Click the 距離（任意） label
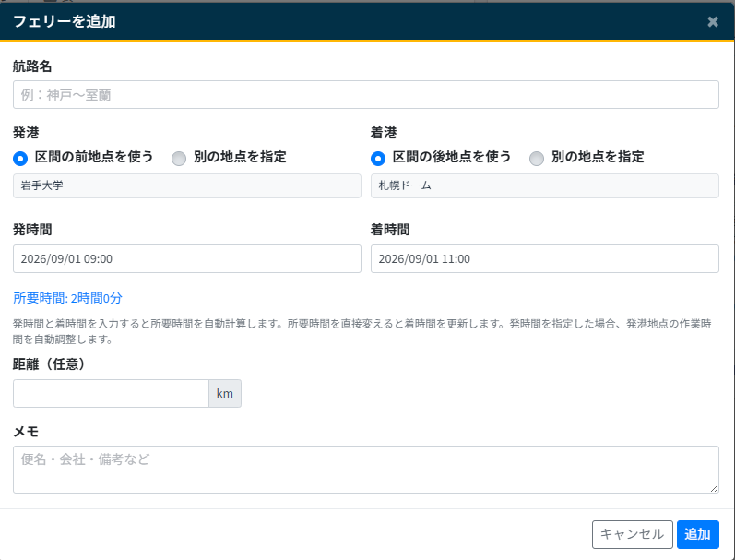The width and height of the screenshot is (735, 560). coord(49,363)
